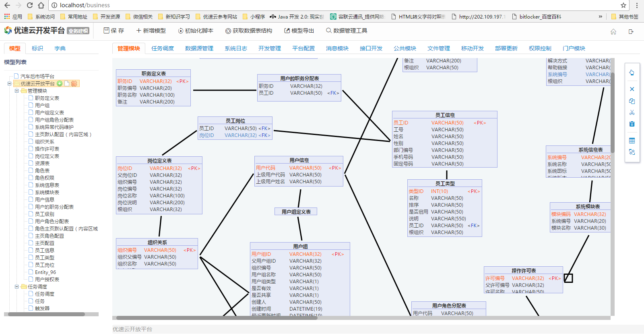Click 新增模型 toolbar button
Screen dimensions: 644x334
[151, 31]
